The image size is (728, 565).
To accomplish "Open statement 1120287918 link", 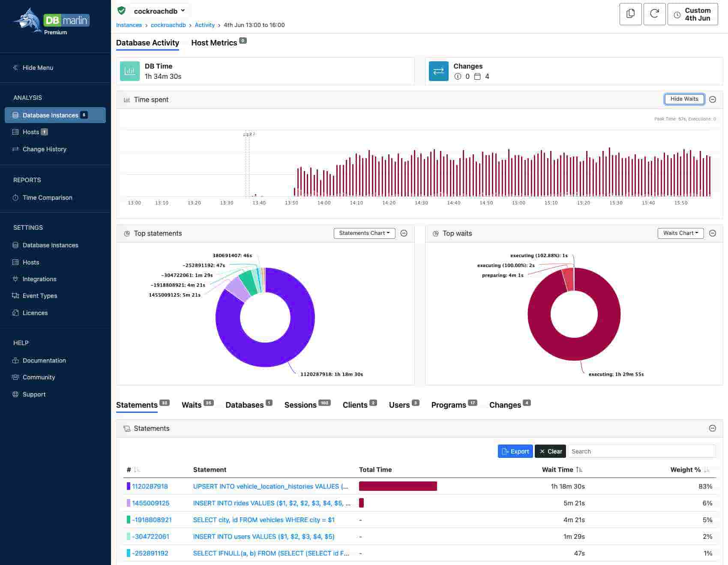I will (150, 487).
